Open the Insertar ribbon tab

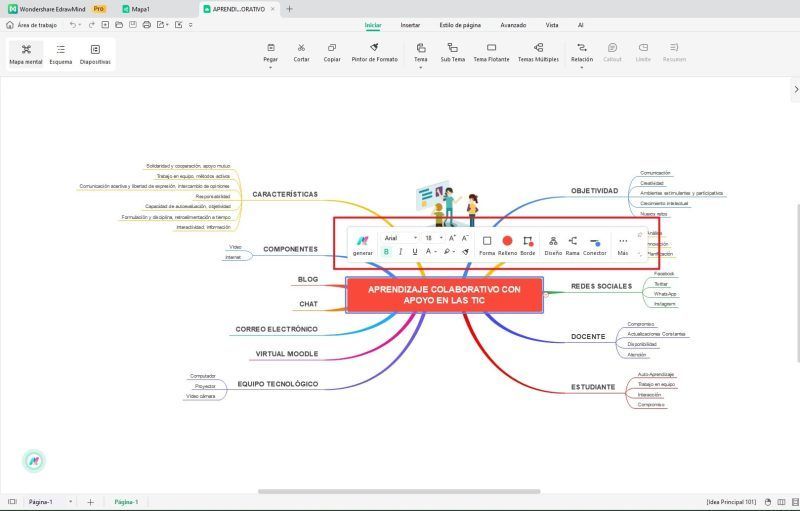point(410,25)
